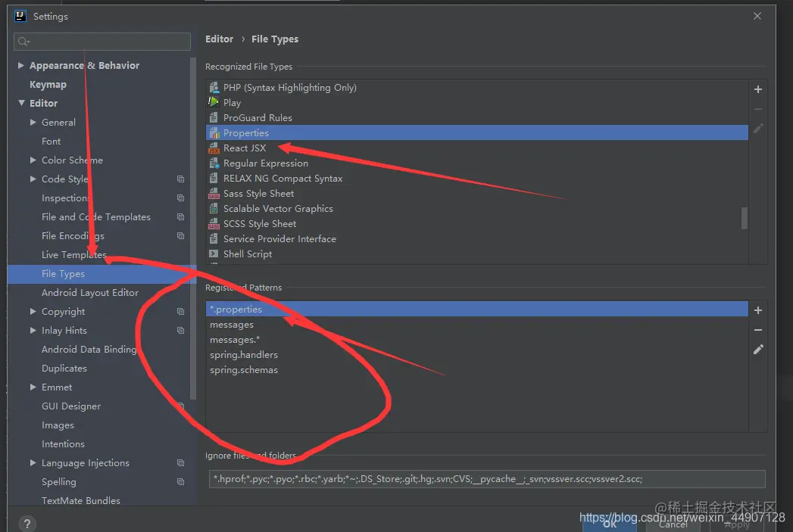This screenshot has height=532, width=793.
Task: Select File Types in settings tree
Action: pyautogui.click(x=101, y=274)
